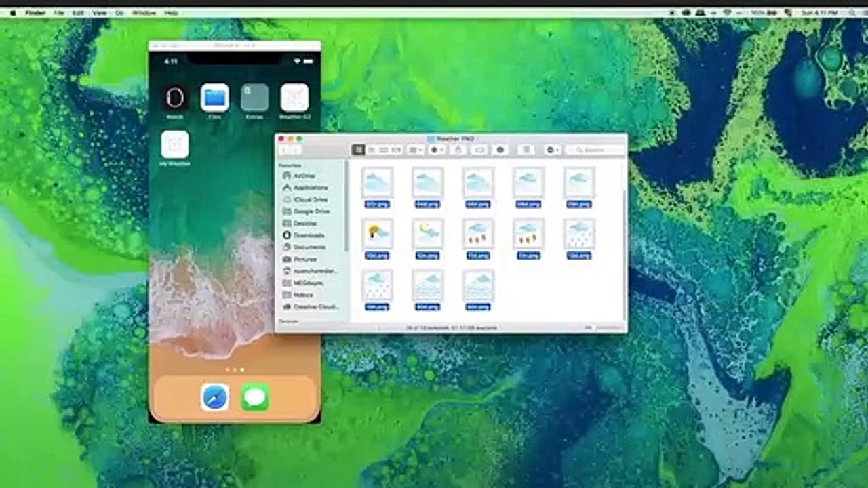
Task: Open the Finder arrange-by dropdown
Action: click(416, 150)
